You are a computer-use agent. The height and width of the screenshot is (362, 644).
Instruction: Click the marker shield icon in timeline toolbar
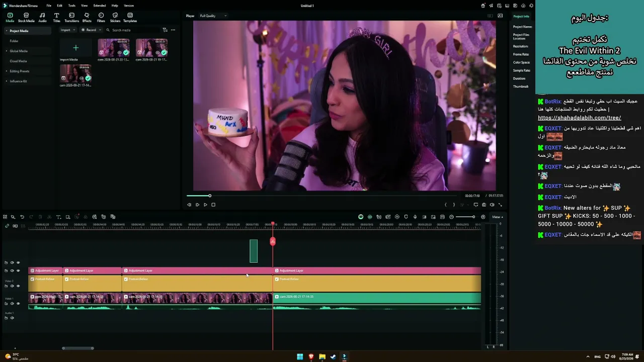tap(406, 217)
